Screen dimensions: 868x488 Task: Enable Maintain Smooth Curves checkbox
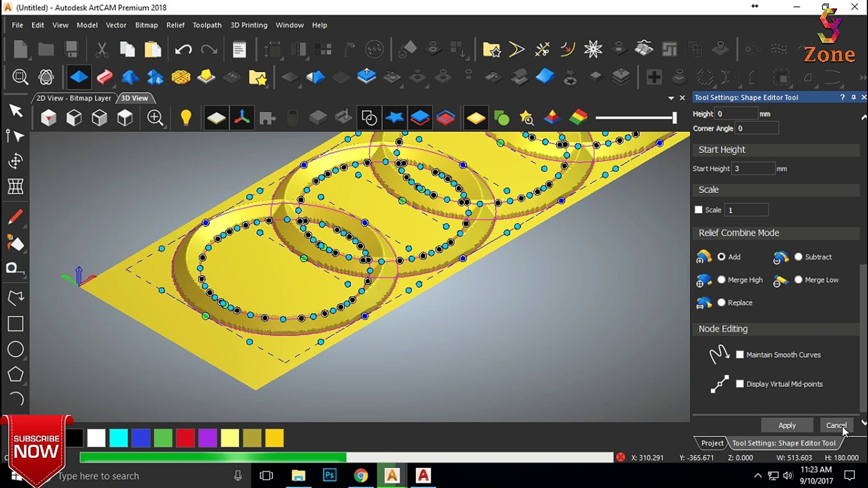[x=740, y=355]
